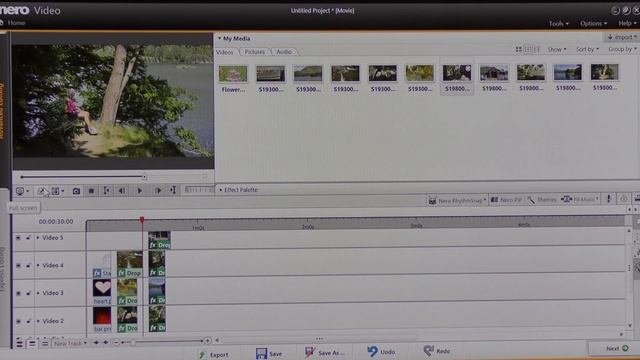640x360 pixels.
Task: Toggle visibility of Video 4 track
Action: coord(18,265)
